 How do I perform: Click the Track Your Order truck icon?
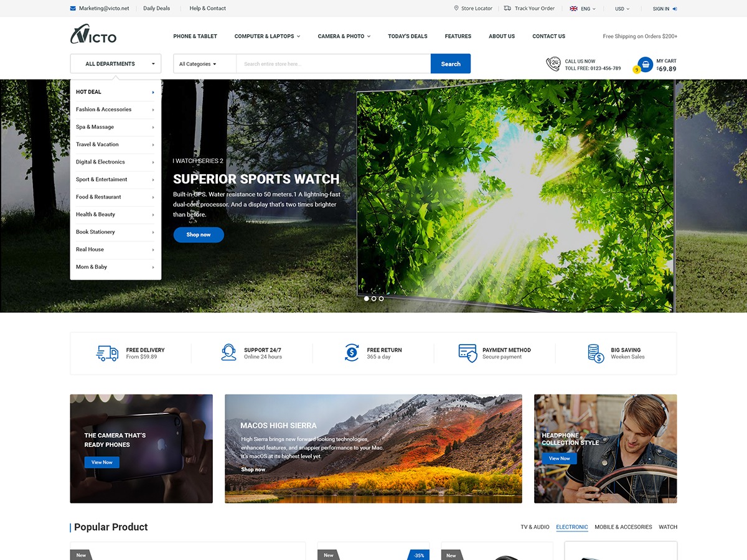pos(507,9)
